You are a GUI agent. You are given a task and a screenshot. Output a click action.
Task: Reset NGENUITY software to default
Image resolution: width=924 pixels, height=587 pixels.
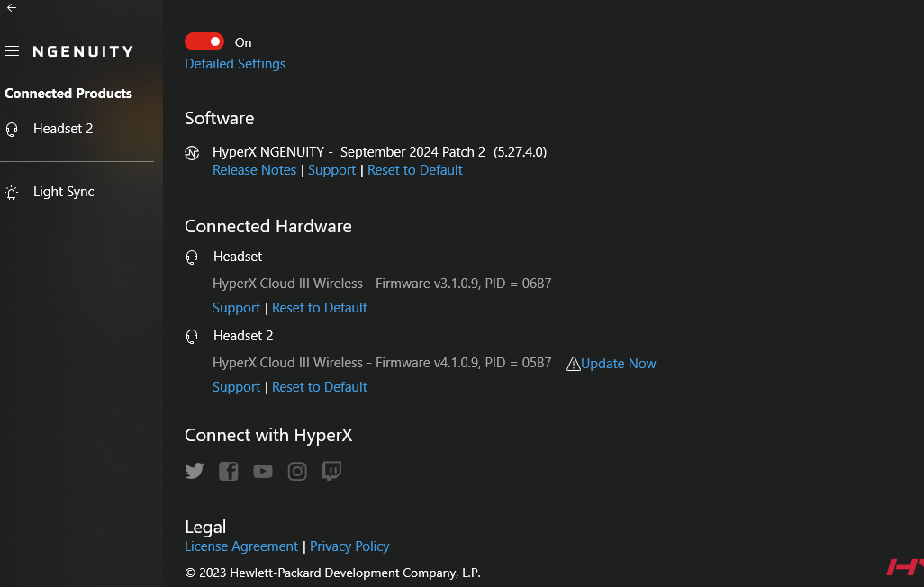tap(414, 170)
